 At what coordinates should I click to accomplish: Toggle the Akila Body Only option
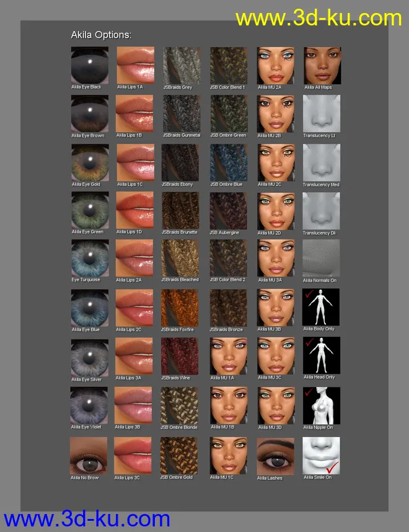tap(322, 308)
